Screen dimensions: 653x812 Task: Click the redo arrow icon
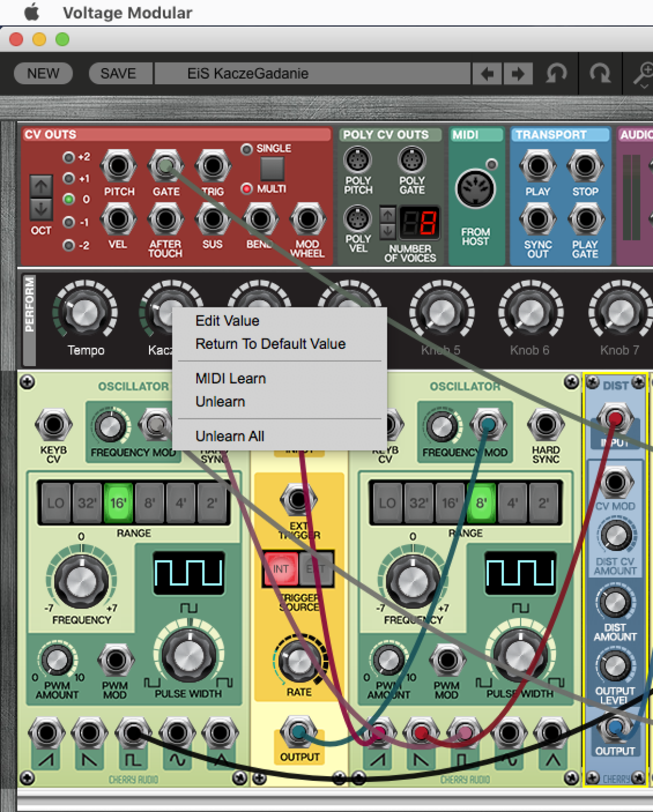[x=600, y=73]
